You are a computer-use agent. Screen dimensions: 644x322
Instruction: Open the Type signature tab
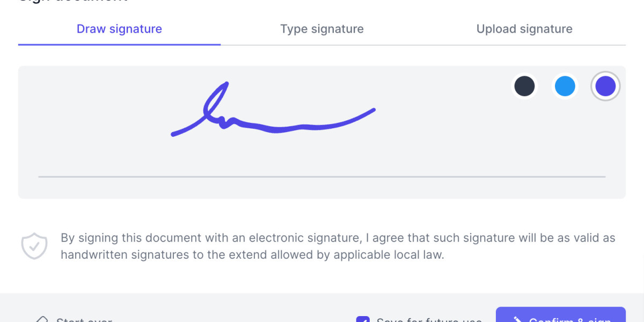tap(322, 29)
